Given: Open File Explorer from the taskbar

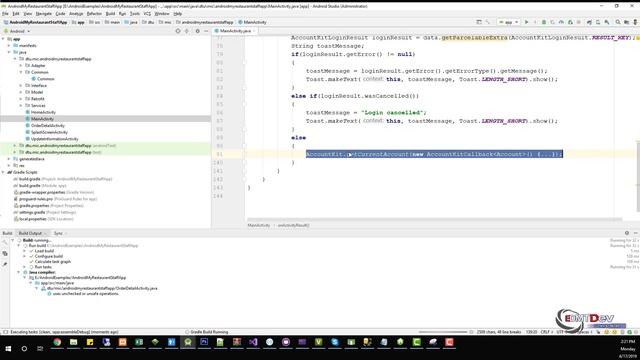Looking at the screenshot, I should [x=73, y=342].
